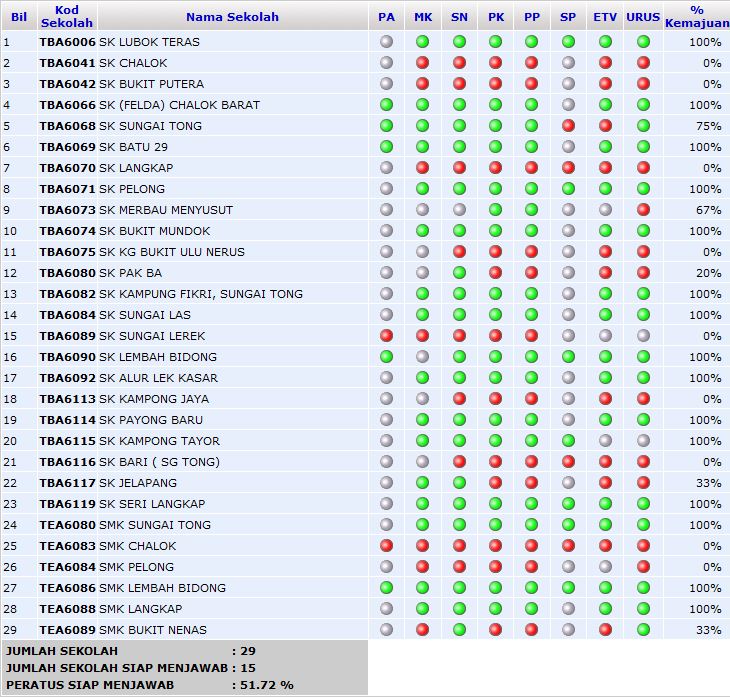Click the red SN status dot for SK BUKIT PUTERA

point(459,84)
